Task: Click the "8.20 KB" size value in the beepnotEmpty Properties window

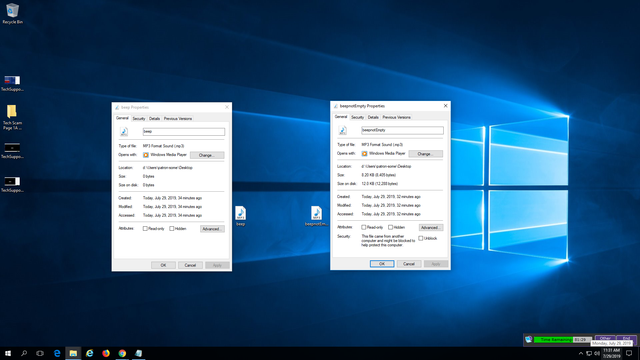Action: (x=379, y=175)
